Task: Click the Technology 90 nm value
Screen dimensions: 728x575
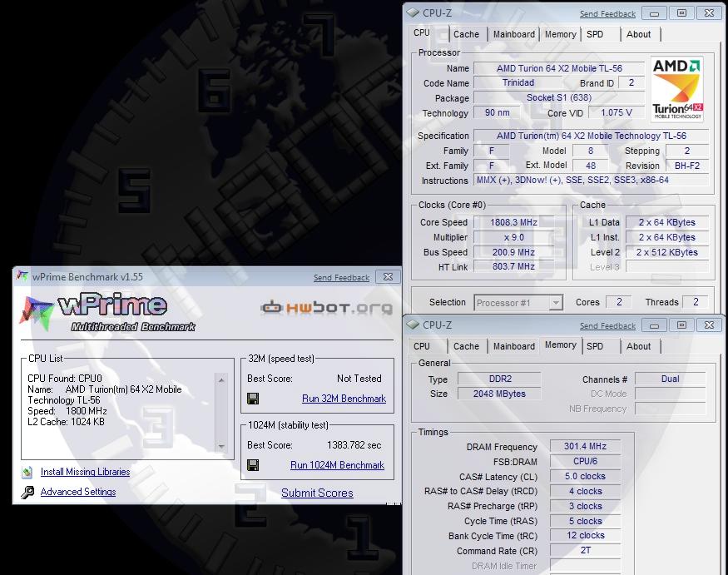Action: coord(497,112)
